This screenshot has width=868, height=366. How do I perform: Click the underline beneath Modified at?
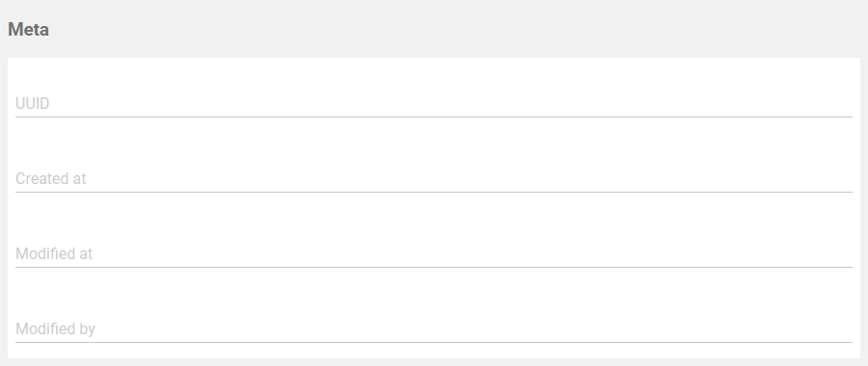click(x=433, y=267)
